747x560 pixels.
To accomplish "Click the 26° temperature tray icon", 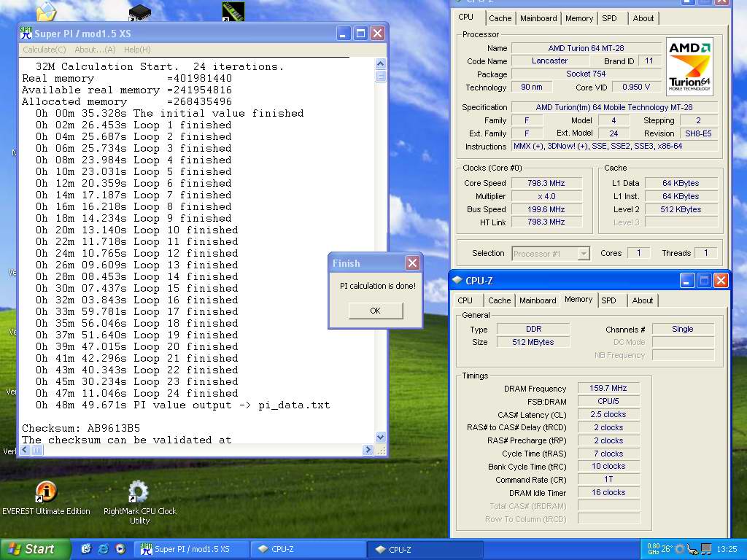I will coord(667,549).
